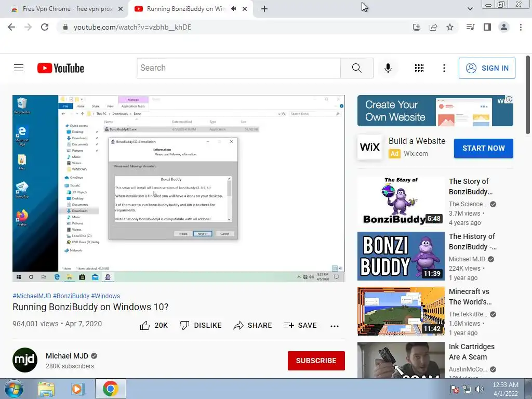Screen dimensions: 532x399
Task: Toggle the Chrome side panel icon
Action: 487,27
